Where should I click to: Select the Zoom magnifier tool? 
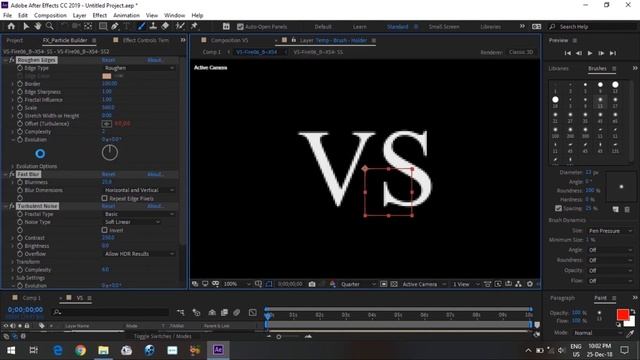pos(50,27)
